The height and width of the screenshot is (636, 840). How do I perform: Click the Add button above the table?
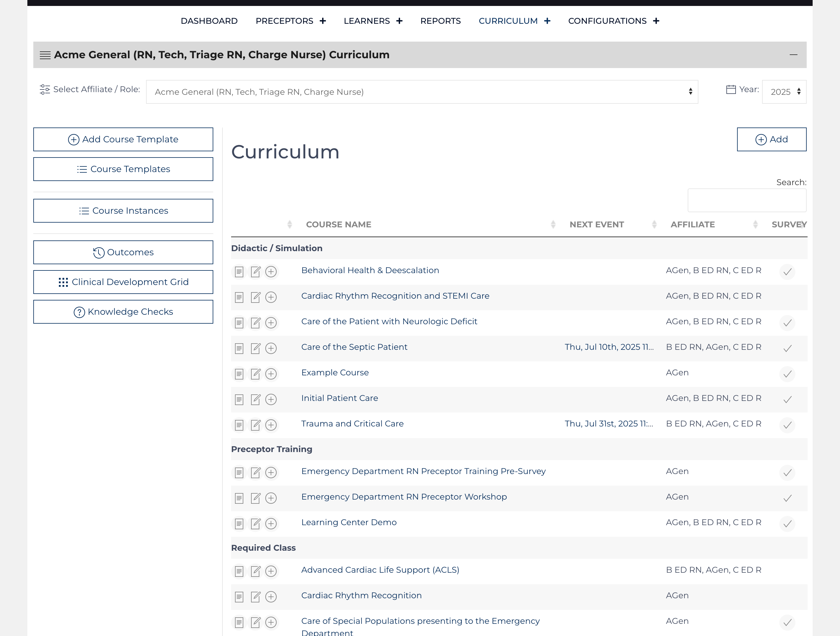tap(771, 139)
